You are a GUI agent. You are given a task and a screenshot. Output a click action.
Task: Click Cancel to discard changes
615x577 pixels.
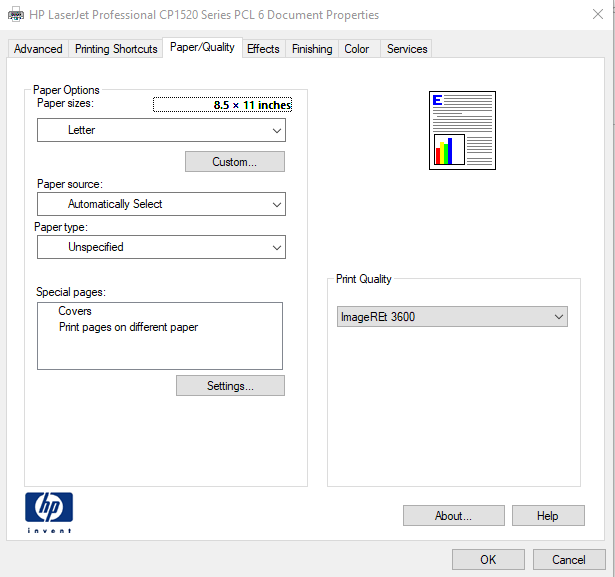click(x=569, y=559)
